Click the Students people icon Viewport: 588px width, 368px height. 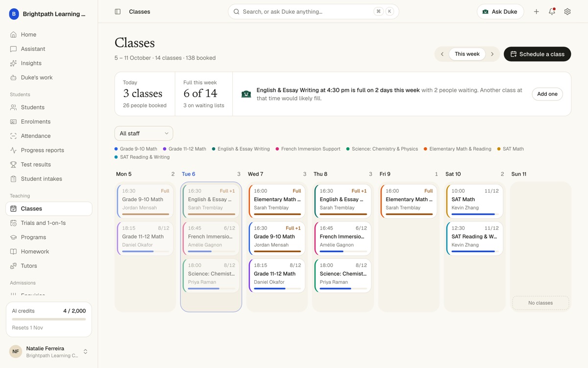click(x=13, y=107)
